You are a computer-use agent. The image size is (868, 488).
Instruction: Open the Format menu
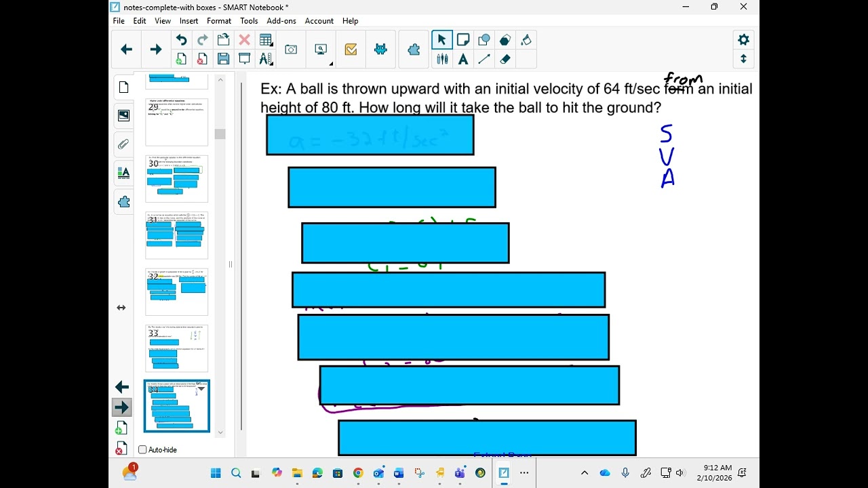pos(219,21)
